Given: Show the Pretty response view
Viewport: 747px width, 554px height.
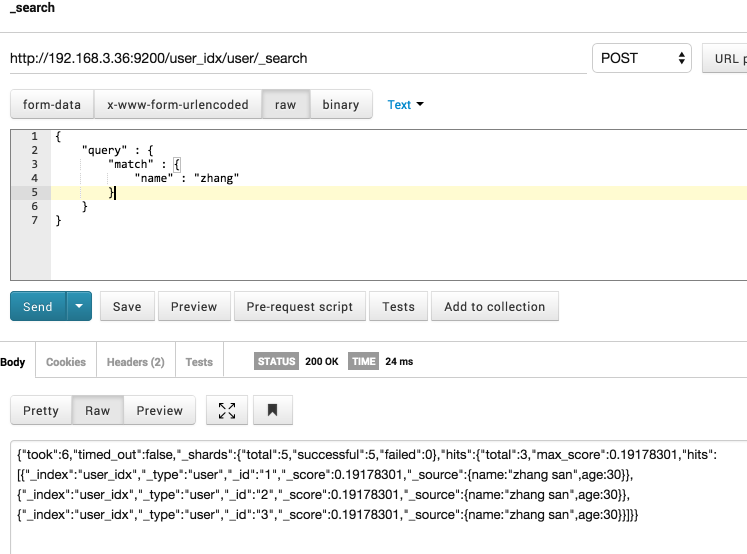Looking at the screenshot, I should click(41, 410).
